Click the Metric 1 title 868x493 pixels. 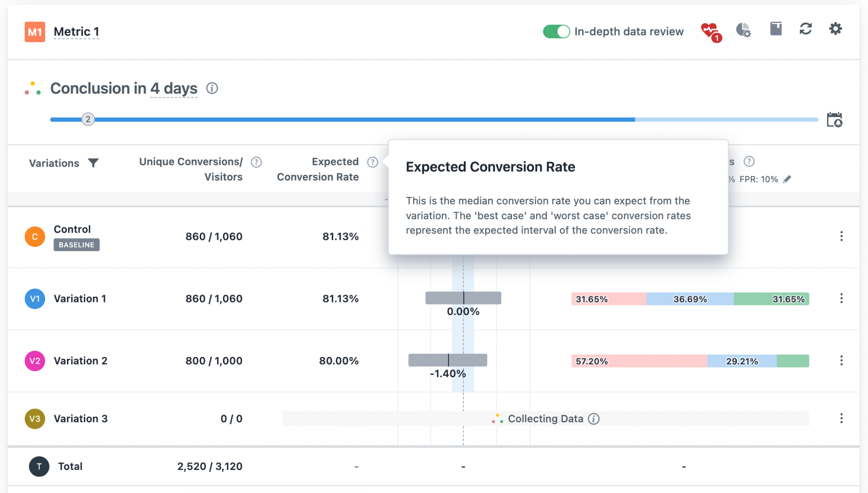(x=76, y=32)
